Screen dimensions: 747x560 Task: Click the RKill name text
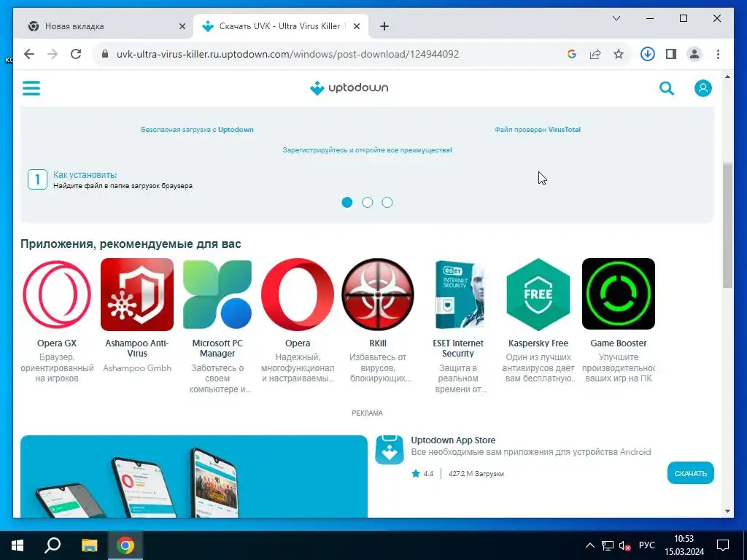[x=378, y=343]
